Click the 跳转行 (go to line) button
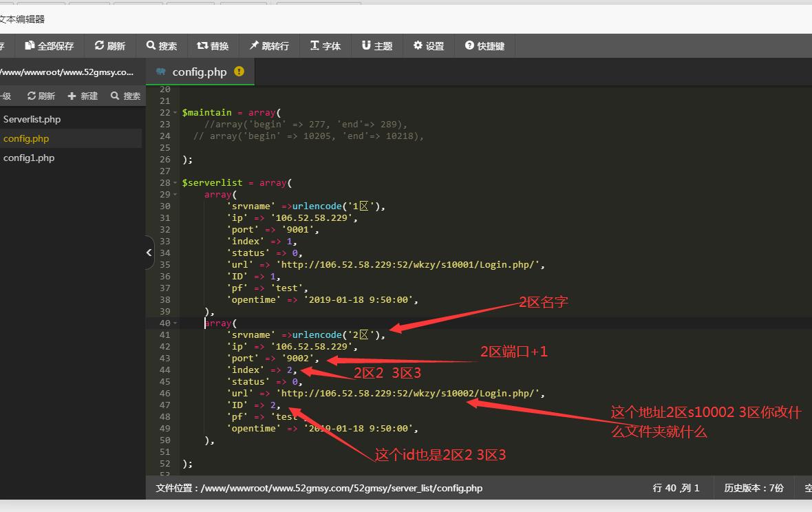 coord(269,46)
